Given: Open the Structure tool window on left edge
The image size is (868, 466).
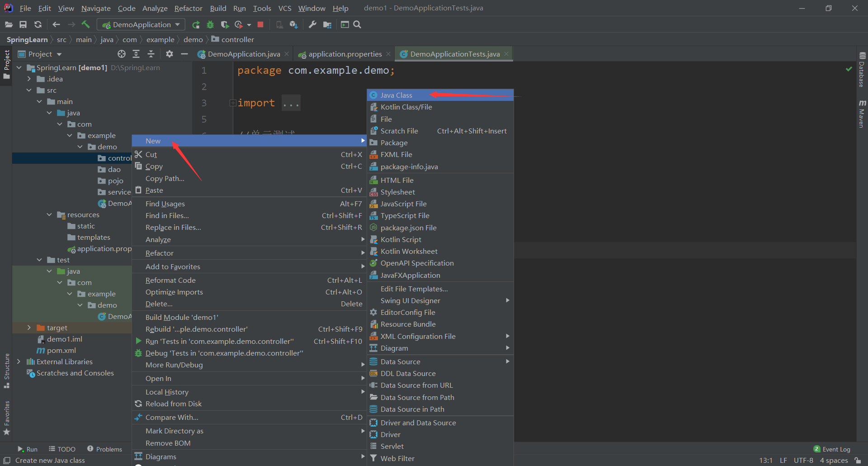Looking at the screenshot, I should pos(7,371).
